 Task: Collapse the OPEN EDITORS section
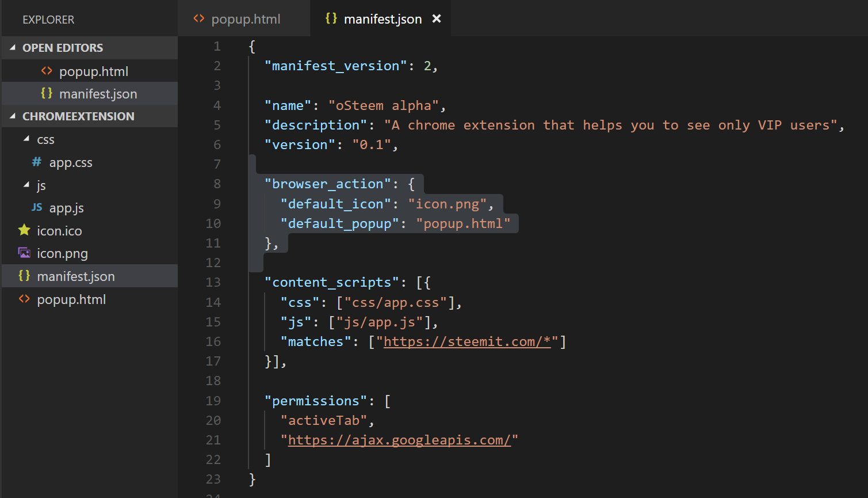pyautogui.click(x=13, y=48)
